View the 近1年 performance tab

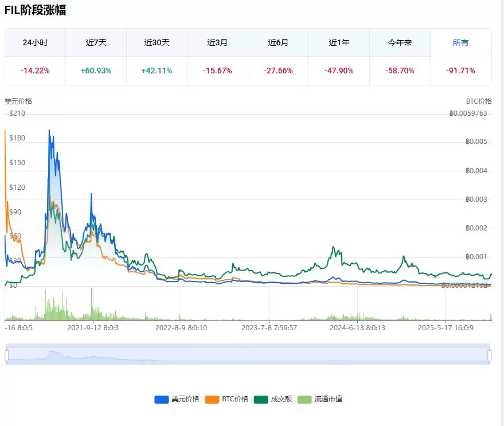tap(338, 42)
